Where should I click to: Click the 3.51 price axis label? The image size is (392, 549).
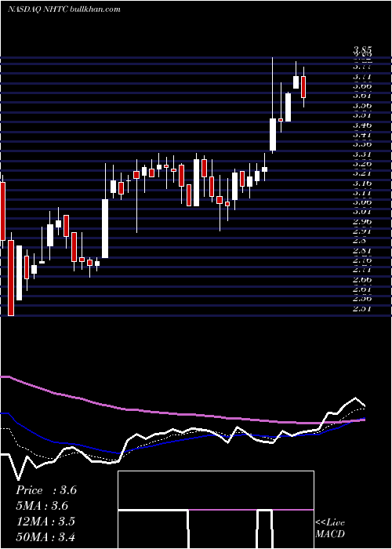(x=362, y=115)
